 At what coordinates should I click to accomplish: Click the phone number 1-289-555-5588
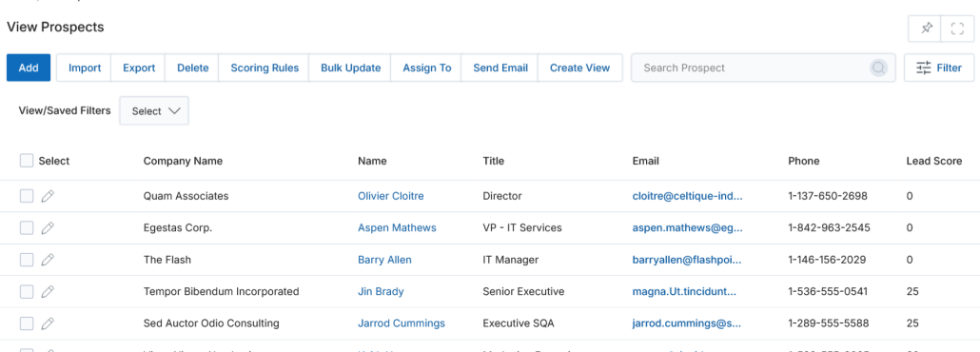pyautogui.click(x=828, y=323)
